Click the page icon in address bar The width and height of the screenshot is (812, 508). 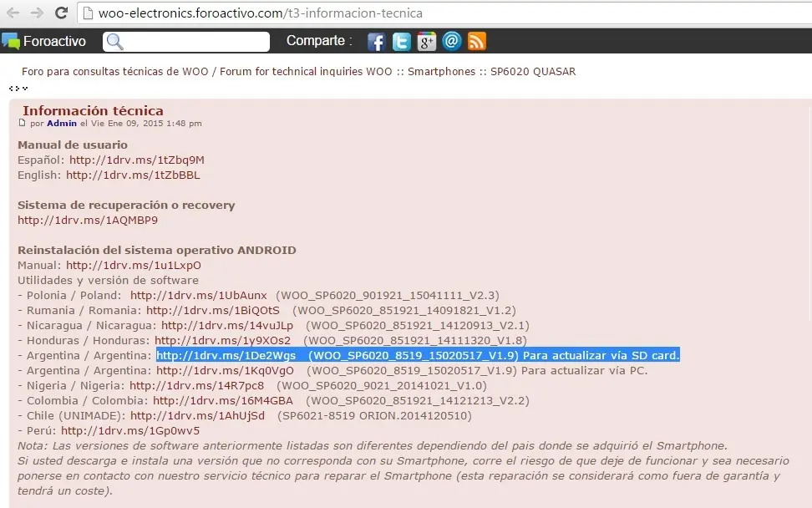pos(88,13)
